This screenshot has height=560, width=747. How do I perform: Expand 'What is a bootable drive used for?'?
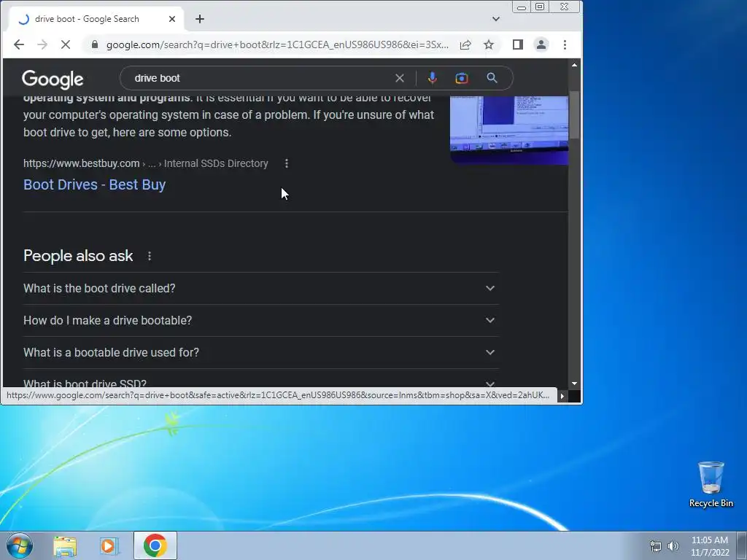260,352
